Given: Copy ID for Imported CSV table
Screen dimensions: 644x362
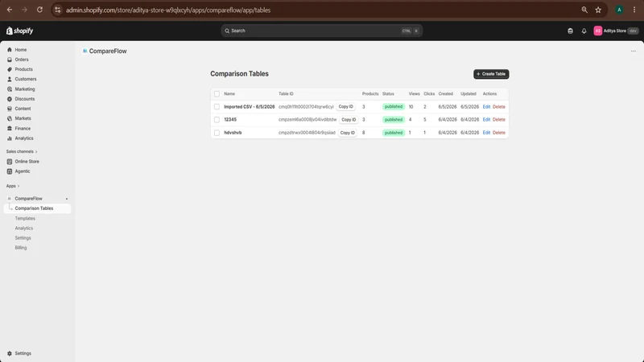Looking at the screenshot, I should [346, 107].
